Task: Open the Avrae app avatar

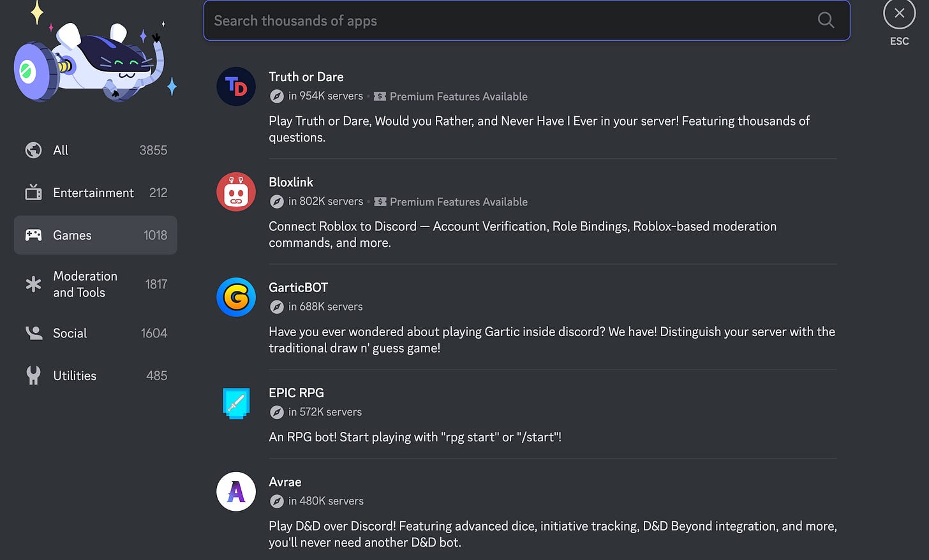Action: [x=236, y=491]
